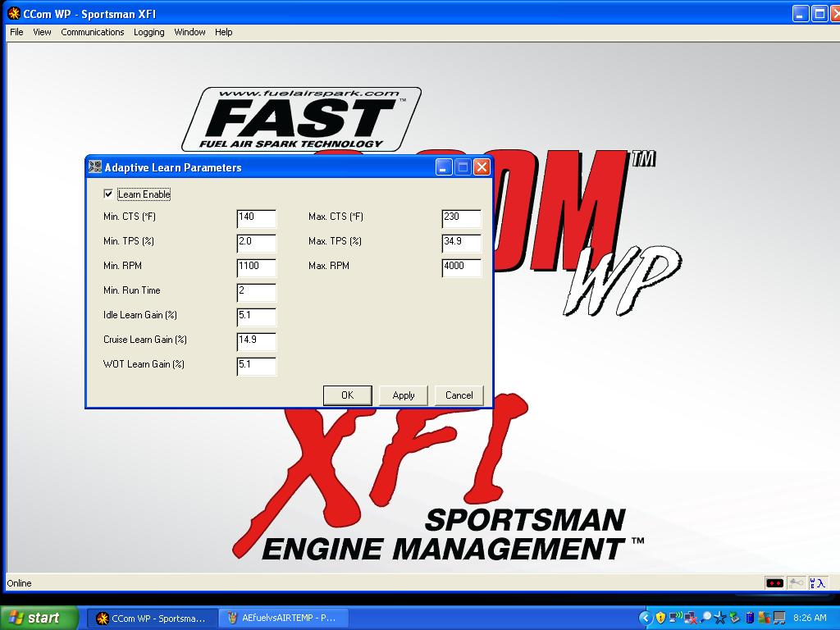The image size is (840, 630).
Task: Minimize the Adaptive Learn Parameters dialog
Action: (444, 167)
